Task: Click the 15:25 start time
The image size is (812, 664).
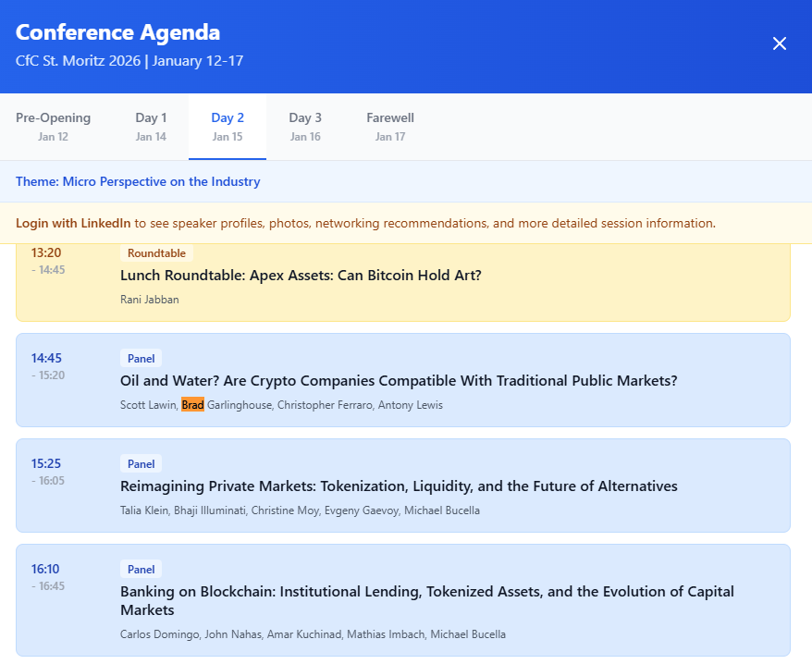Action: [46, 463]
